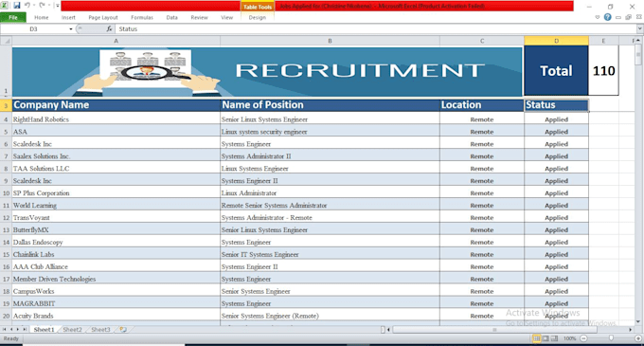
Task: Switch to the Data tab
Action: tap(172, 18)
